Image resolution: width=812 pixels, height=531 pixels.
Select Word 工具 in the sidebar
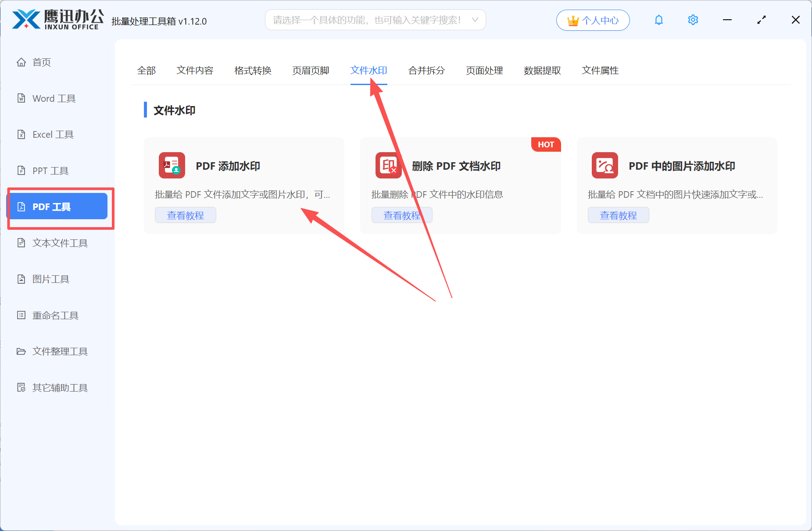(54, 98)
